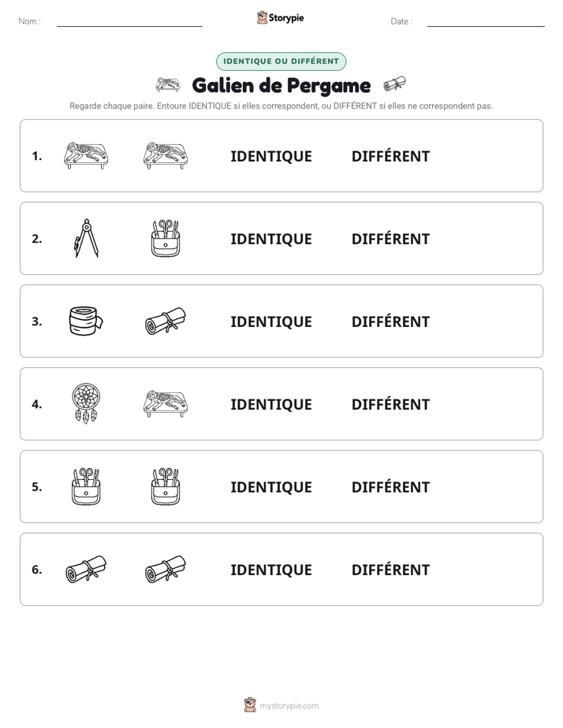The height and width of the screenshot is (728, 563).
Task: Click the dreamcatcher icon in row 4
Action: point(87,403)
